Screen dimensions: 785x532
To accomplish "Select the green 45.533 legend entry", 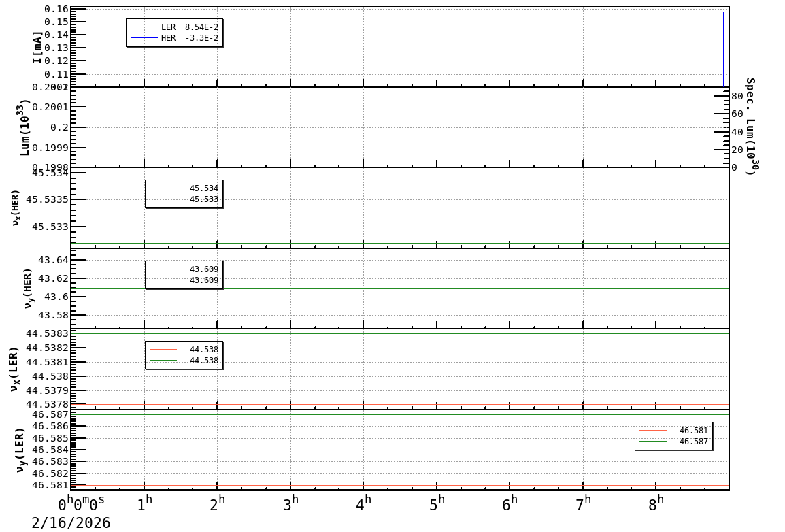I will point(184,199).
